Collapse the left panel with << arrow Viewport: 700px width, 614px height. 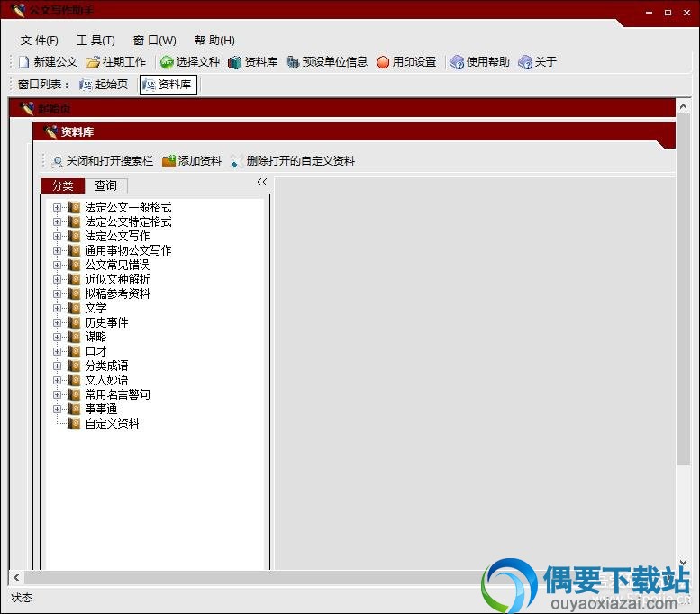pyautogui.click(x=262, y=182)
